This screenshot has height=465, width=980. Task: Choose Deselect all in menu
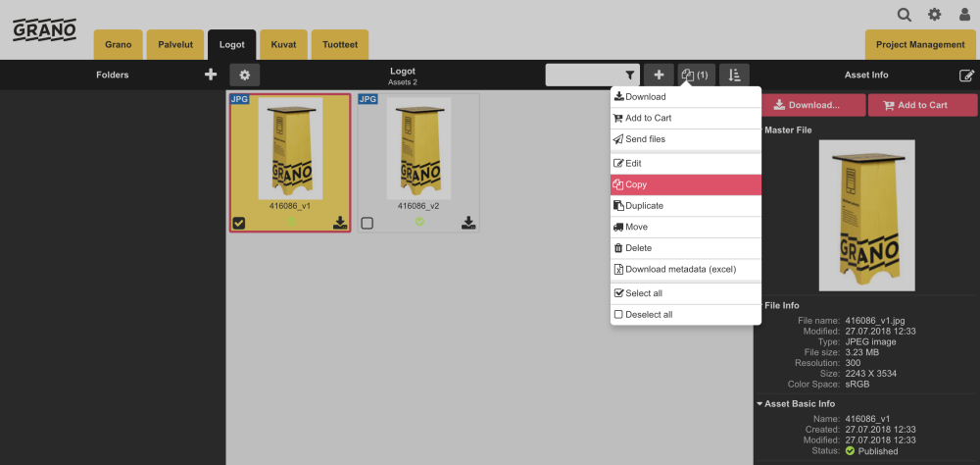pyautogui.click(x=686, y=315)
